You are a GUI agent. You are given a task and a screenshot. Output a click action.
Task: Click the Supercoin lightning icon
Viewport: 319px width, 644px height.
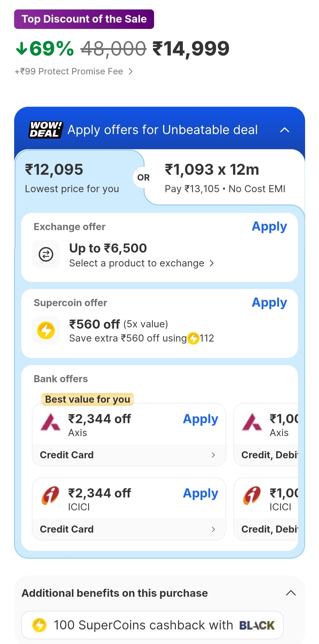[46, 330]
